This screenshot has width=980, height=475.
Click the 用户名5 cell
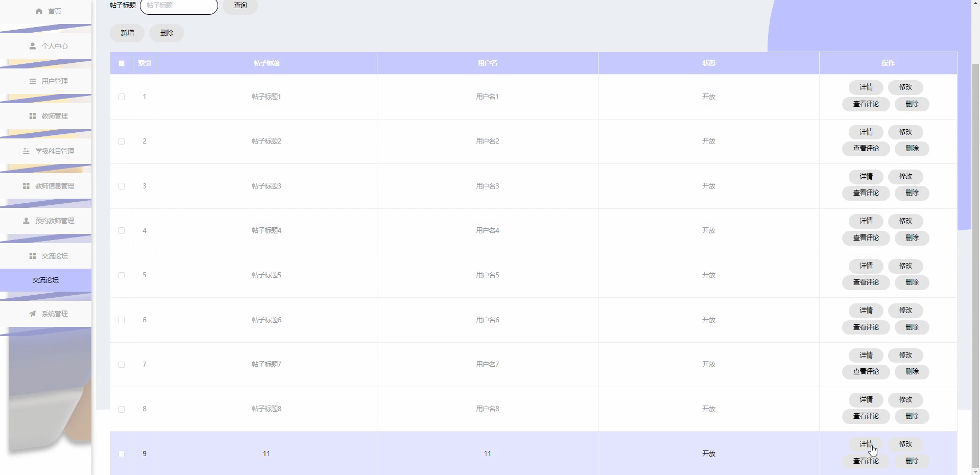[488, 275]
